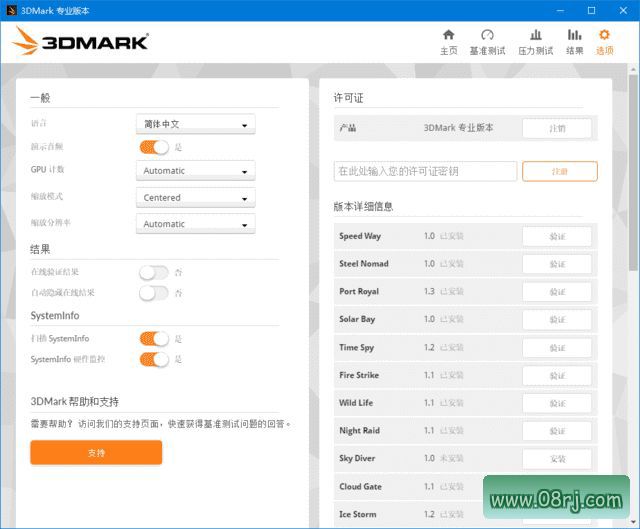640x529 pixels.
Task: Click the 'Night Raid' version row label
Action: 359,431
